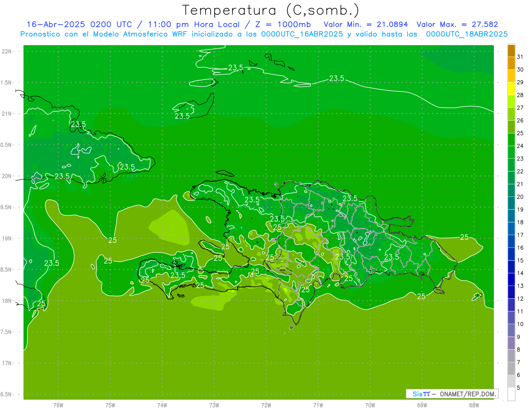Click the colorbar label 25

pos(520,133)
